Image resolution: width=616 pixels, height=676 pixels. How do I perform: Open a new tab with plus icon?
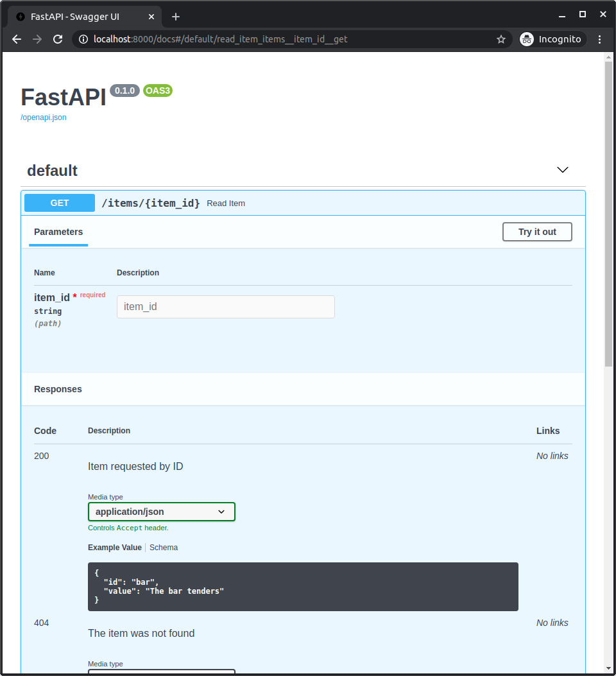coord(176,17)
